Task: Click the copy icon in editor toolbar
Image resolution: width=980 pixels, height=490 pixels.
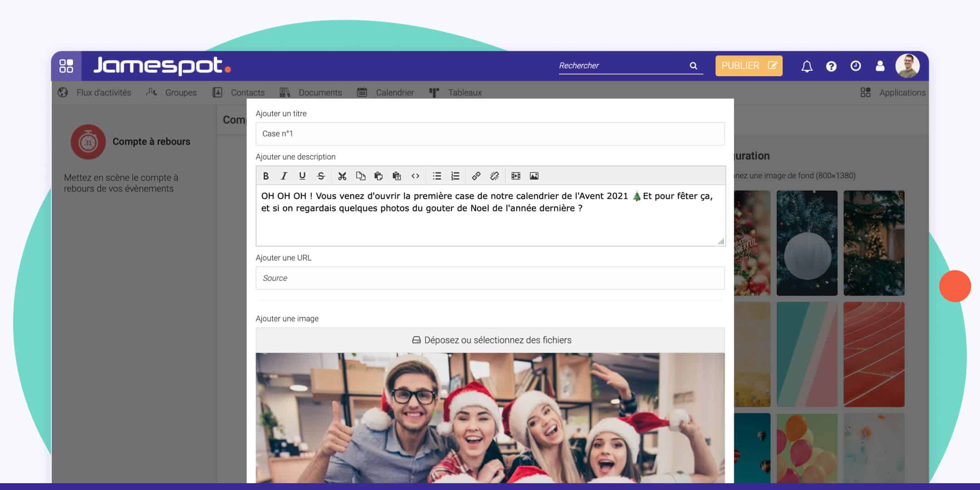Action: point(361,176)
